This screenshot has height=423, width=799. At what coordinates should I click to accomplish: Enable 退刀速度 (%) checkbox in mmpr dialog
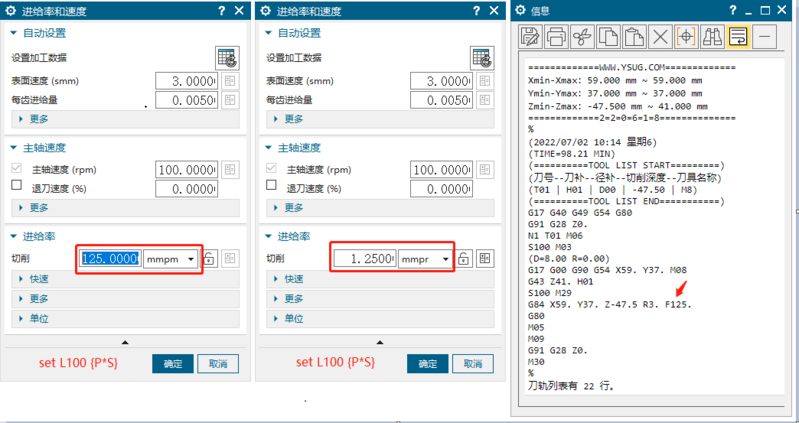pos(272,184)
